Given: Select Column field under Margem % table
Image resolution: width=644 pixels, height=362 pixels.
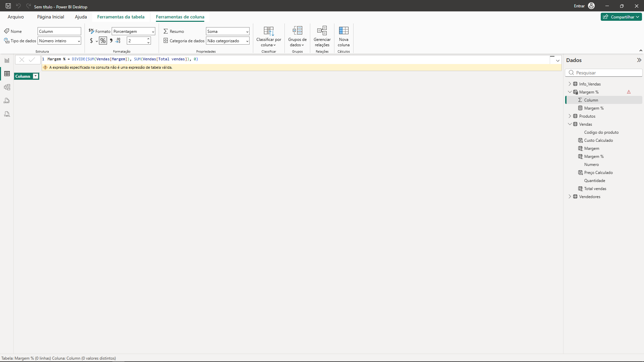Looking at the screenshot, I should tap(604, 100).
